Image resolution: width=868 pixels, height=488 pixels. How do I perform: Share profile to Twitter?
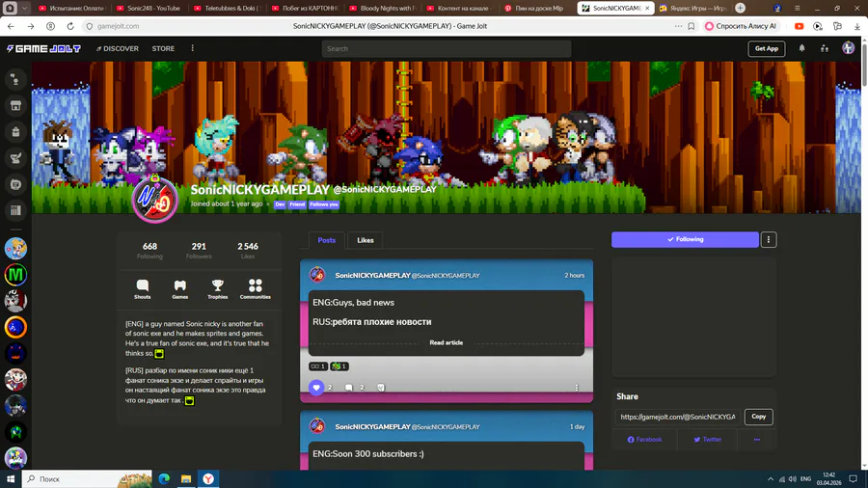(x=708, y=440)
